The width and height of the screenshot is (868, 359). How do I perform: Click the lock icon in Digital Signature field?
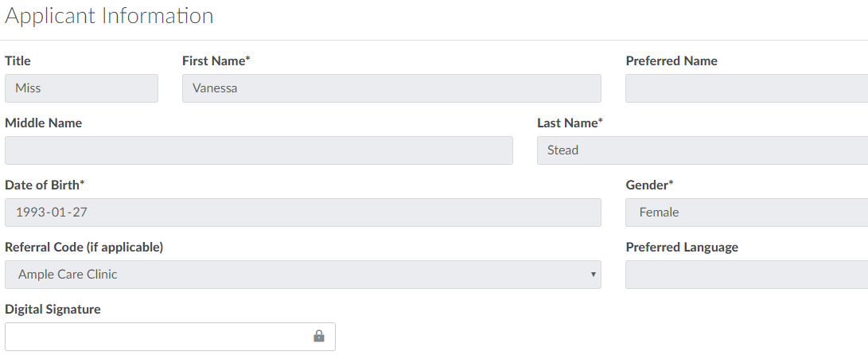click(319, 336)
